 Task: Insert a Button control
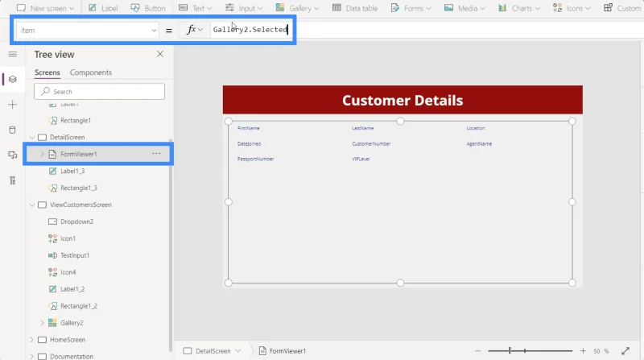click(x=148, y=8)
